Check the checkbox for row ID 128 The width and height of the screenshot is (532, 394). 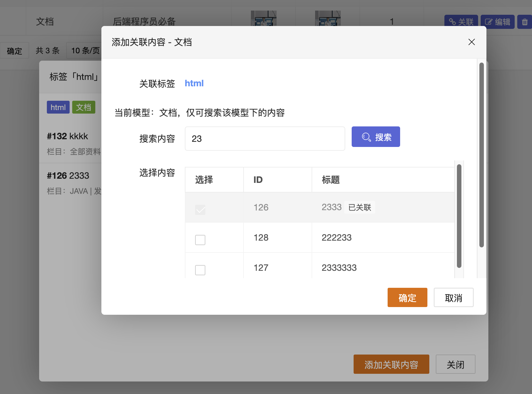(x=200, y=240)
